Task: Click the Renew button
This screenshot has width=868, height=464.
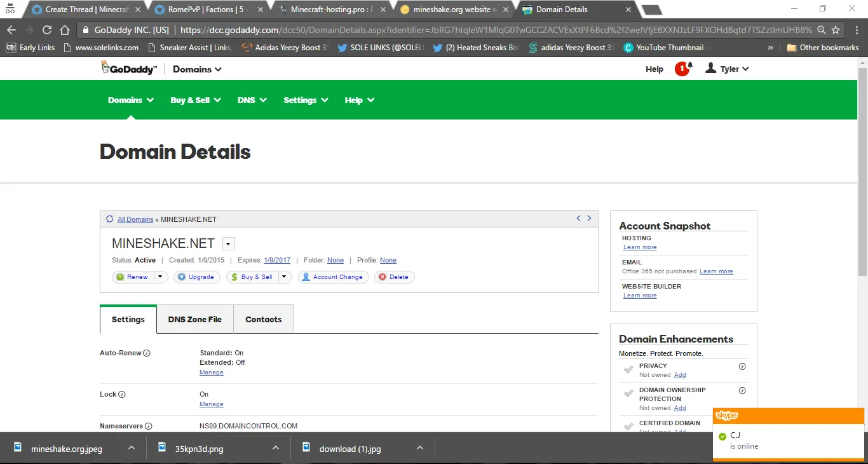Action: (133, 277)
